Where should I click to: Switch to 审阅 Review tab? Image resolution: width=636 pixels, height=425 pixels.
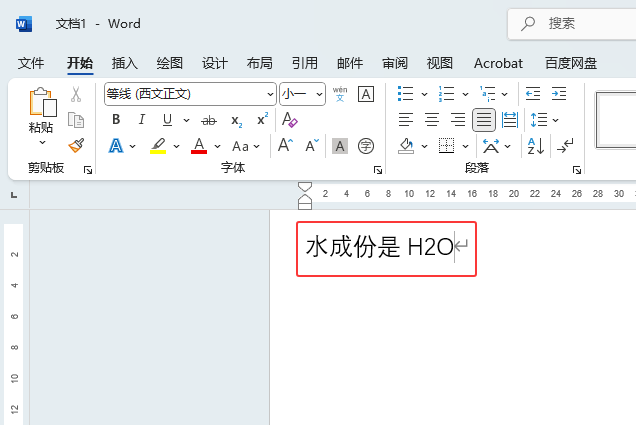(395, 63)
